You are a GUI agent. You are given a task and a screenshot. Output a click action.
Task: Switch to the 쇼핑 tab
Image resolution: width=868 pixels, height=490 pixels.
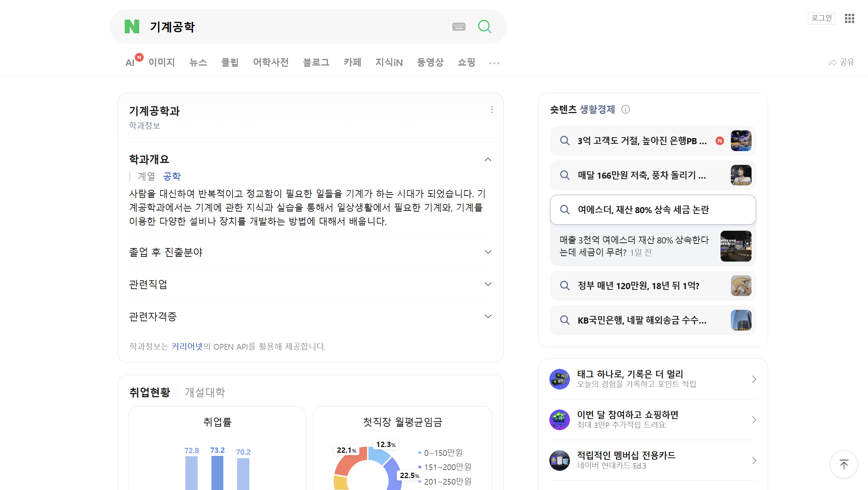467,62
